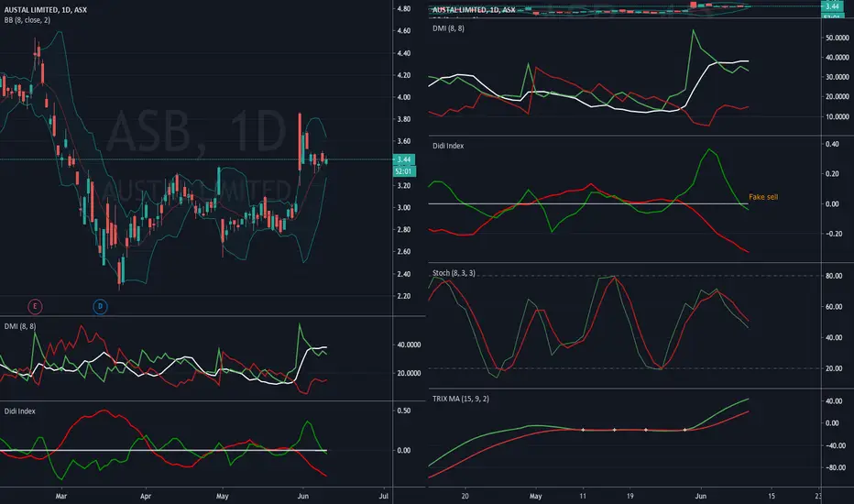Click the 80.00 level on the Stoch scale
Screen dimensions: 854x504
point(834,276)
